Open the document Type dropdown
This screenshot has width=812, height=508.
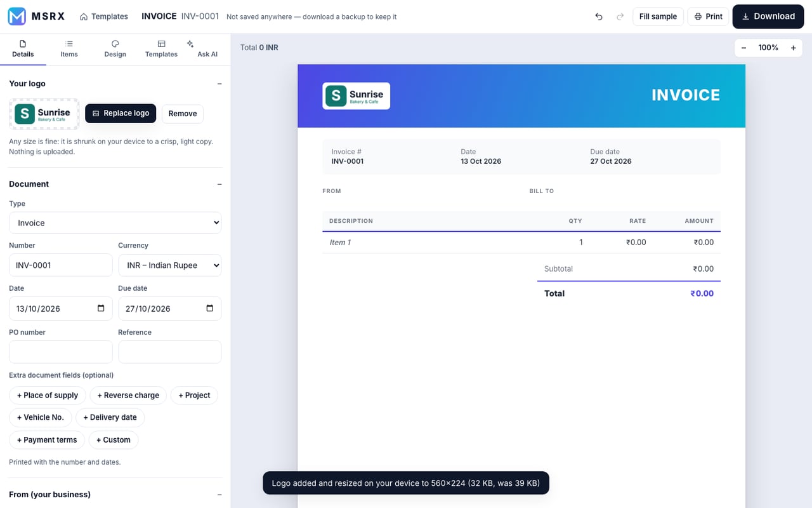click(115, 223)
